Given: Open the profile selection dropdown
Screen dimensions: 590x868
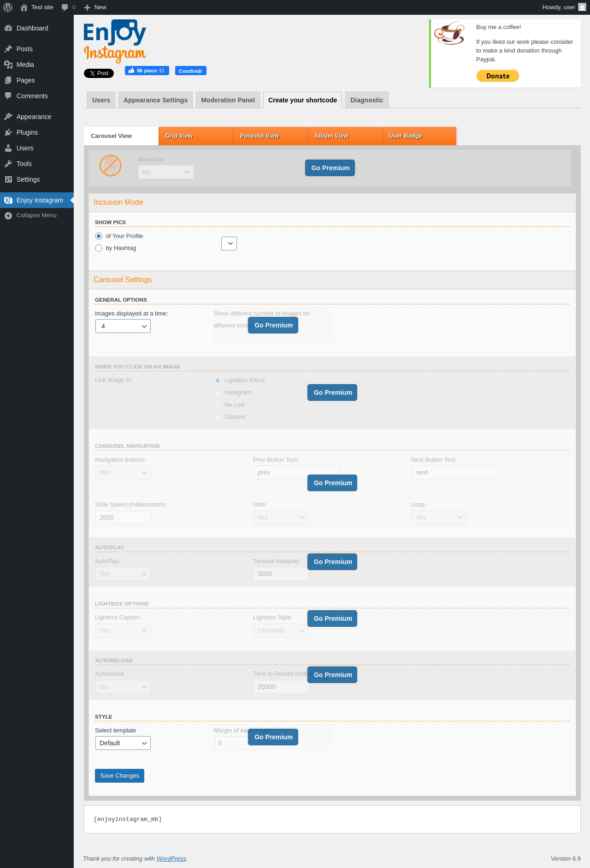Looking at the screenshot, I should click(x=229, y=244).
